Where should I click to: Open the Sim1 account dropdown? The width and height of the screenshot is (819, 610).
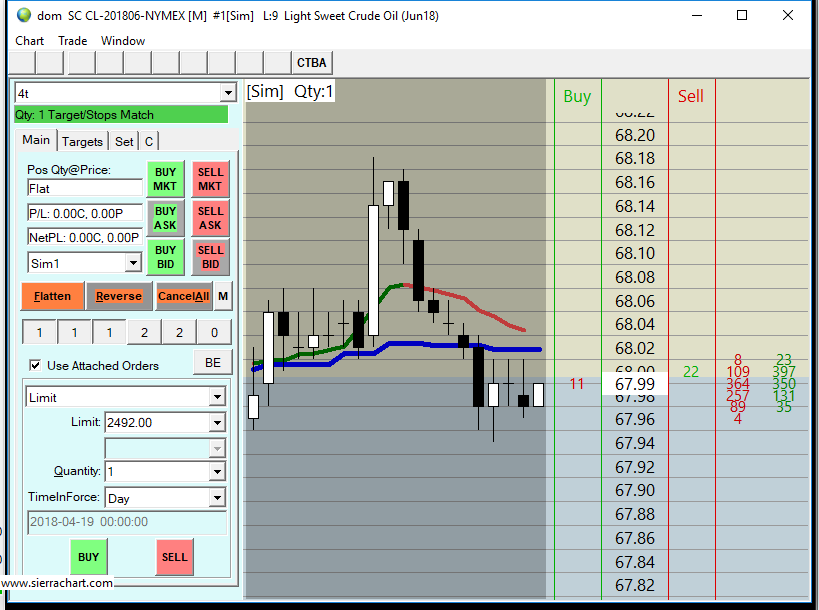tap(133, 263)
